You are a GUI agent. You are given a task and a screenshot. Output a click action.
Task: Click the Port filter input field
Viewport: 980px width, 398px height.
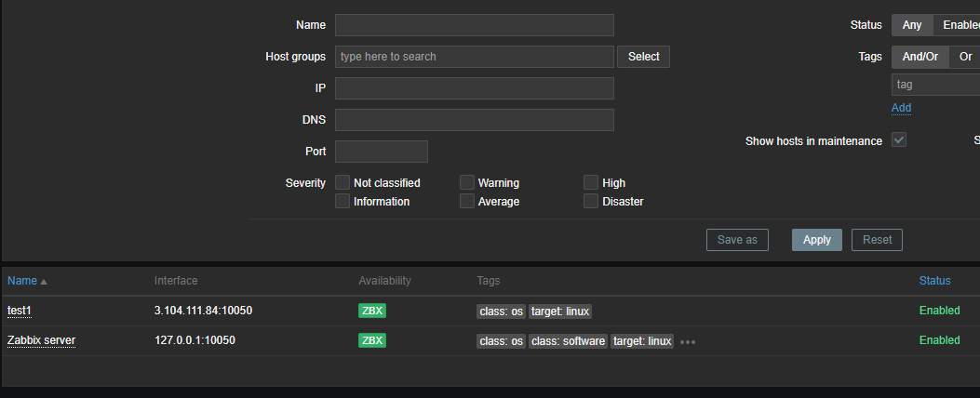pyautogui.click(x=382, y=152)
